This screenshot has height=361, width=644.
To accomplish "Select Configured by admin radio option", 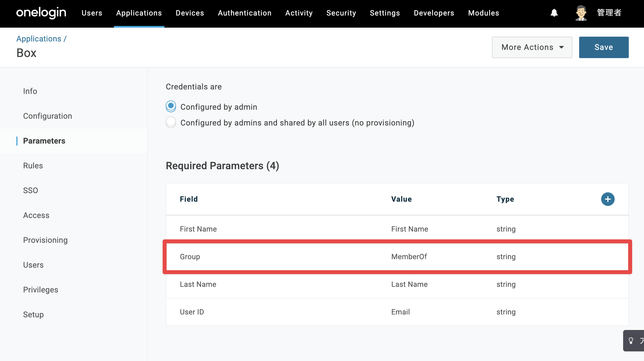I will [x=171, y=107].
